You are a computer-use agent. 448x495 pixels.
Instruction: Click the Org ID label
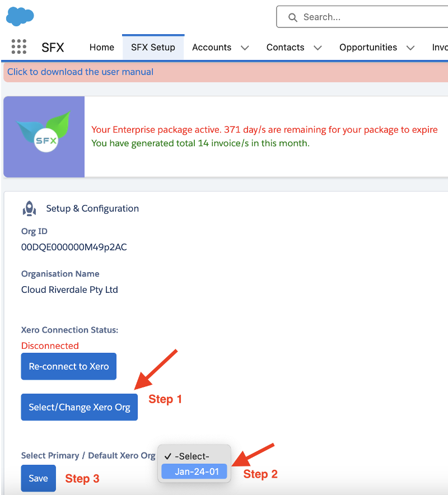click(34, 231)
